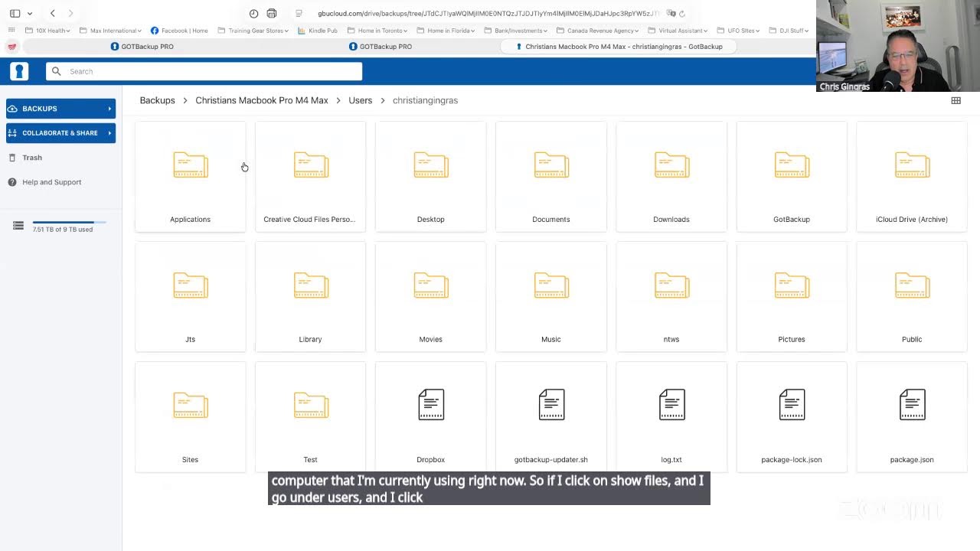The height and width of the screenshot is (551, 980).
Task: Reload the page with refresh icon
Action: click(x=682, y=13)
